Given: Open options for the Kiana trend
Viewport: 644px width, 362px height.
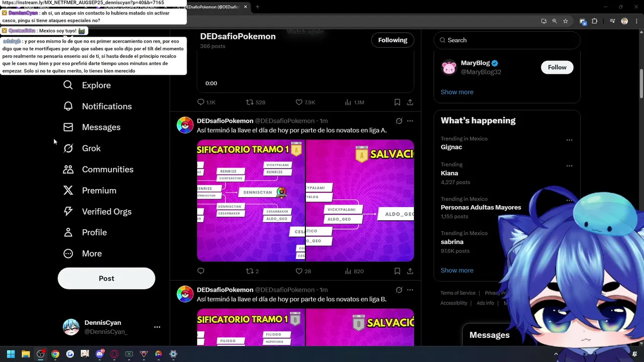Looking at the screenshot, I should tap(569, 166).
